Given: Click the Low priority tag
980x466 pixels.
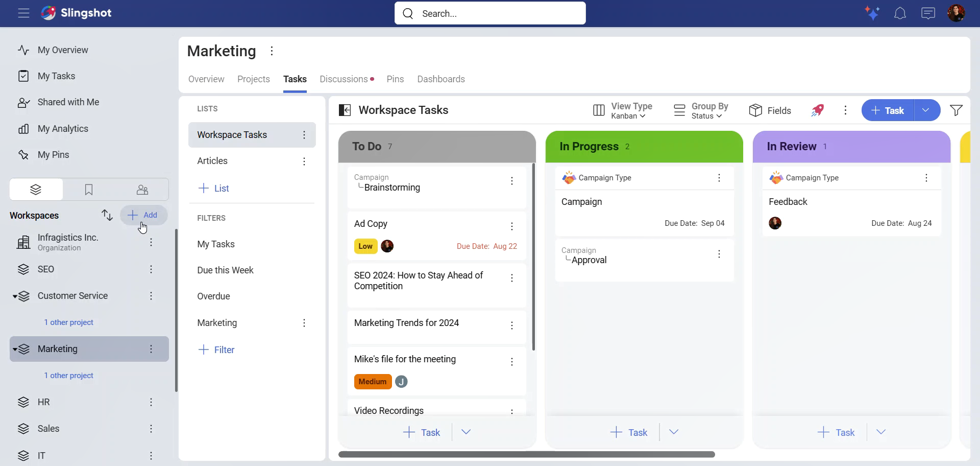Looking at the screenshot, I should [x=365, y=246].
